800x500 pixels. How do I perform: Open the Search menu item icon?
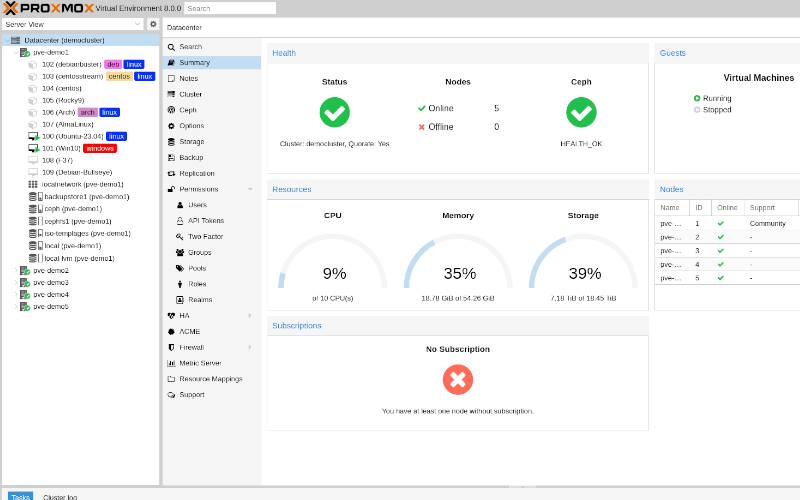click(x=171, y=47)
